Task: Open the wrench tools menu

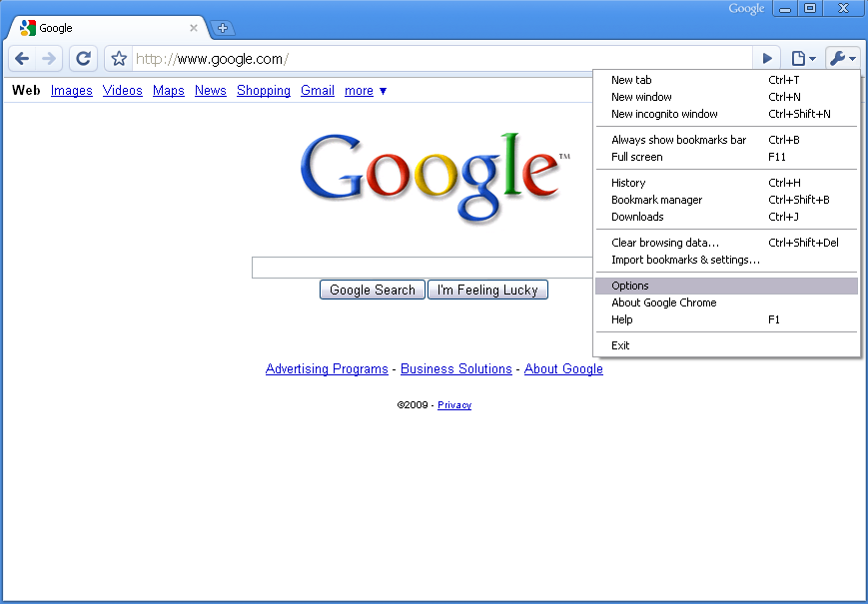Action: 843,58
